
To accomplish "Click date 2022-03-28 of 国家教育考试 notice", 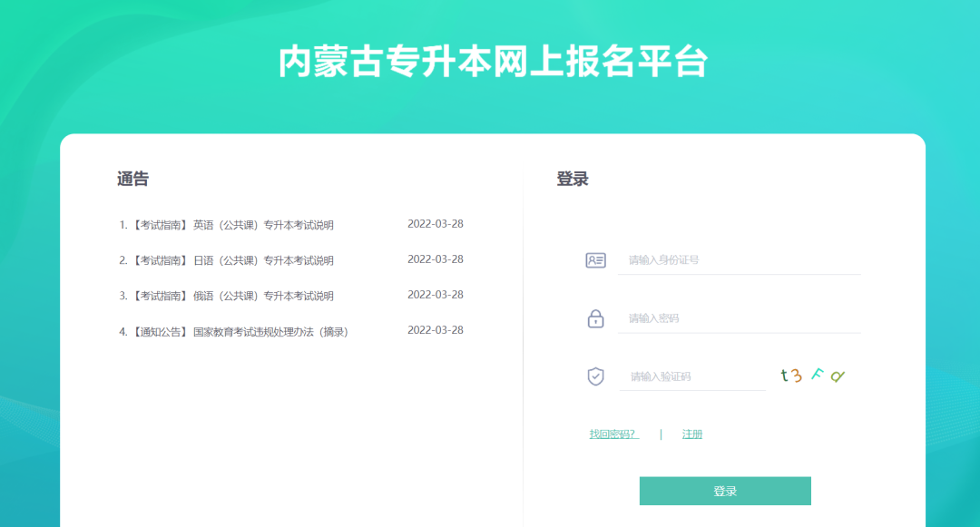I will (435, 330).
